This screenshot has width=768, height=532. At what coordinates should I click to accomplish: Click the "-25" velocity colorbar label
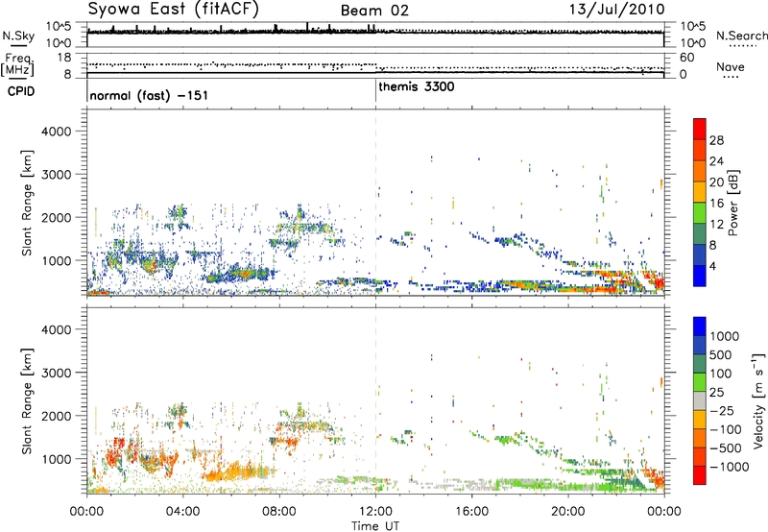[x=722, y=410]
